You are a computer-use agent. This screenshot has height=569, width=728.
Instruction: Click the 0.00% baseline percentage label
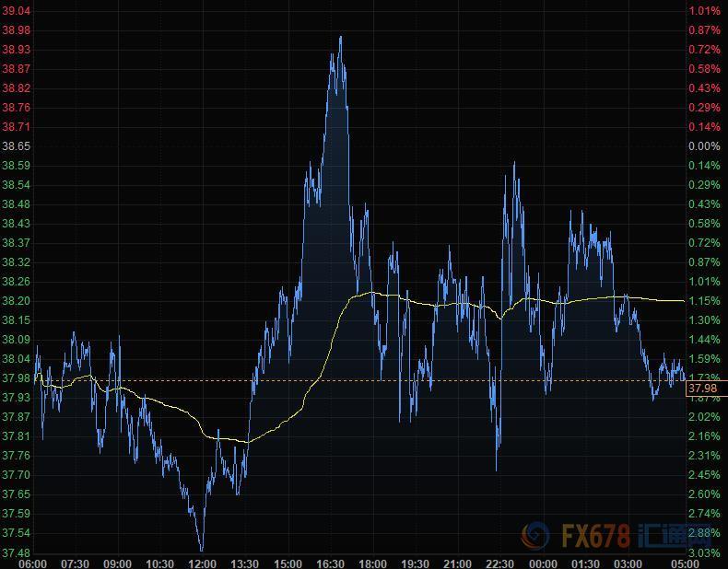[x=704, y=146]
